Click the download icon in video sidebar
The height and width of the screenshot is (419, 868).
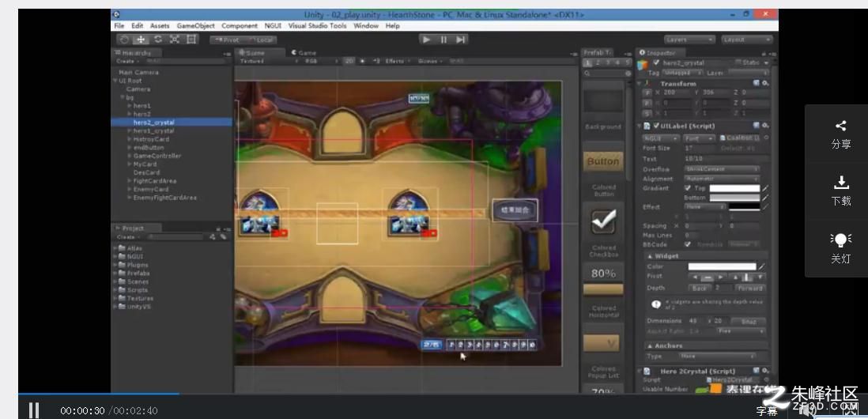(840, 182)
